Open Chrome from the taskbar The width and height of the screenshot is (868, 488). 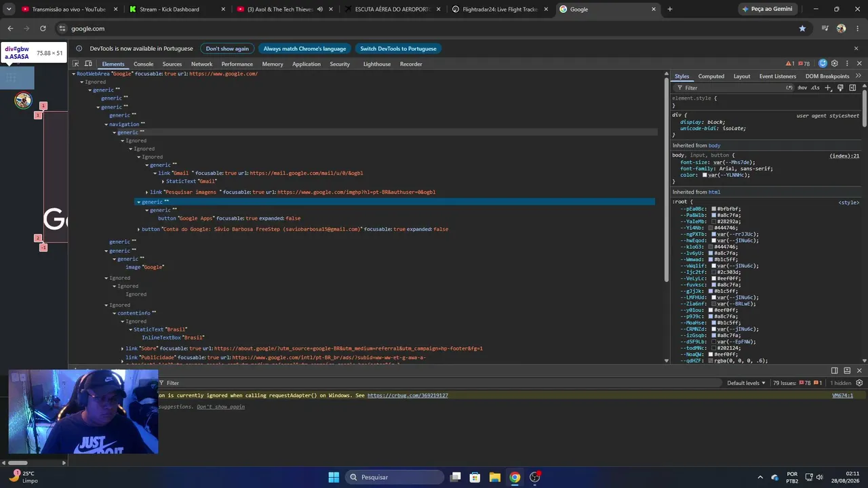(515, 477)
